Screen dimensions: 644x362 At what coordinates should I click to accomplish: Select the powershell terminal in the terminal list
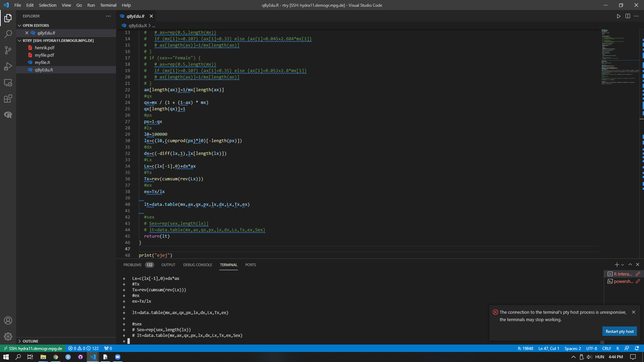pyautogui.click(x=622, y=281)
